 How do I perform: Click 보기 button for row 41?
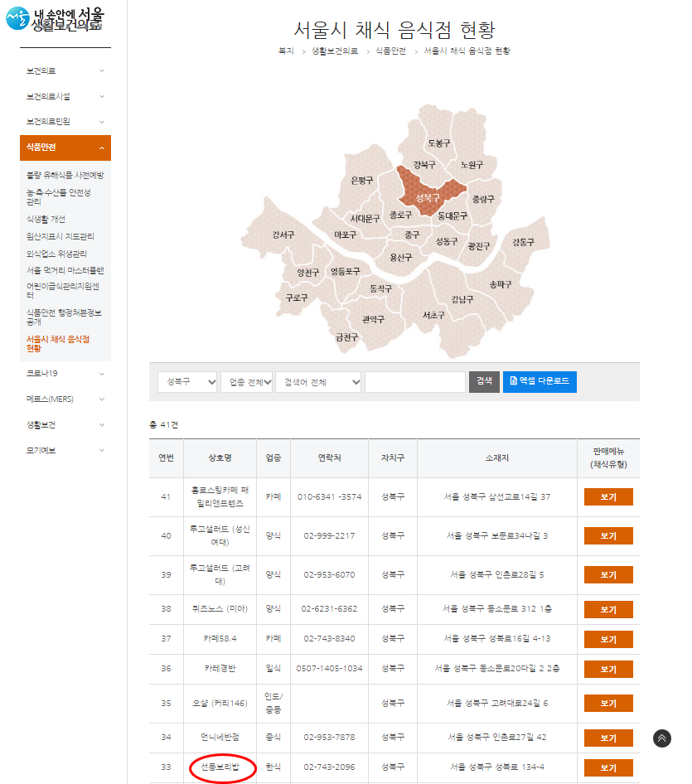pyautogui.click(x=607, y=497)
